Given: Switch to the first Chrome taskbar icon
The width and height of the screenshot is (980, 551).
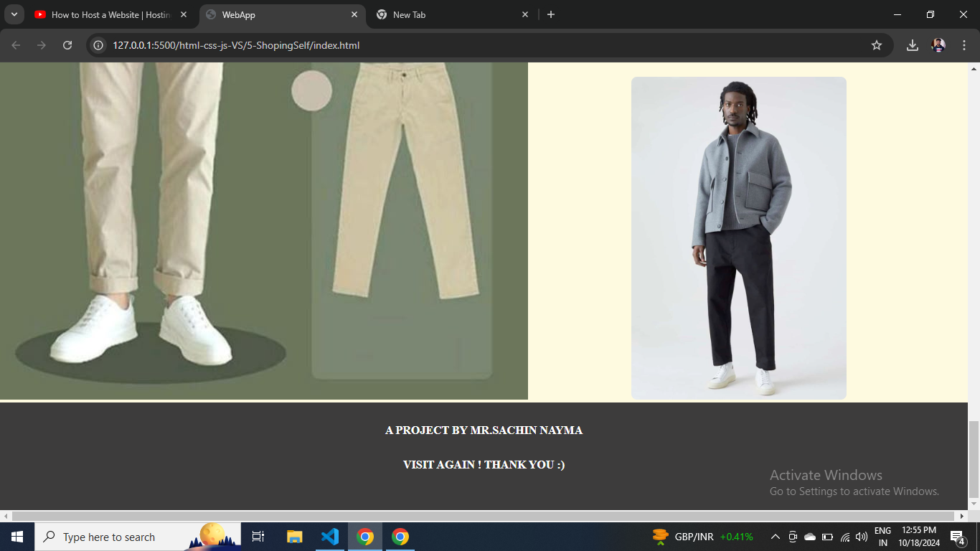Looking at the screenshot, I should (x=365, y=537).
